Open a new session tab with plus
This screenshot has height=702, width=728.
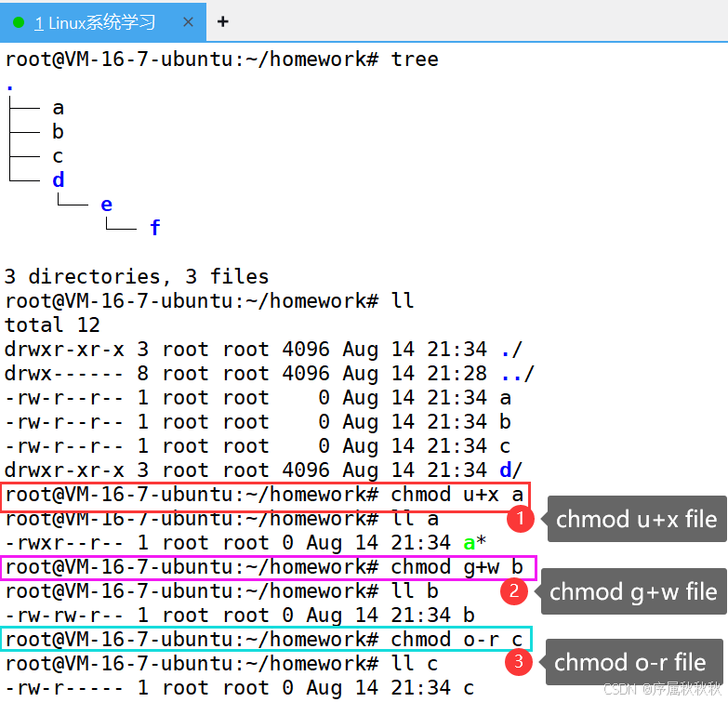click(x=223, y=21)
